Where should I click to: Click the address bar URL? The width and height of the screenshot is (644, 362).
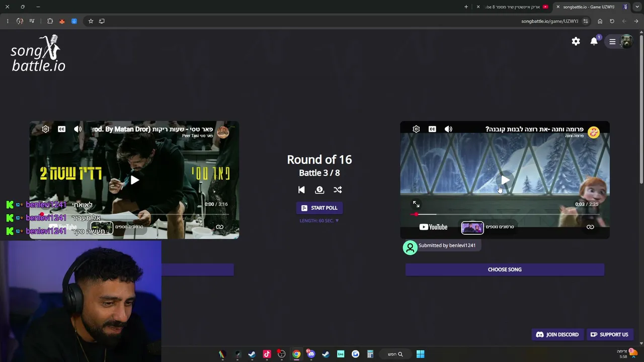pyautogui.click(x=549, y=21)
